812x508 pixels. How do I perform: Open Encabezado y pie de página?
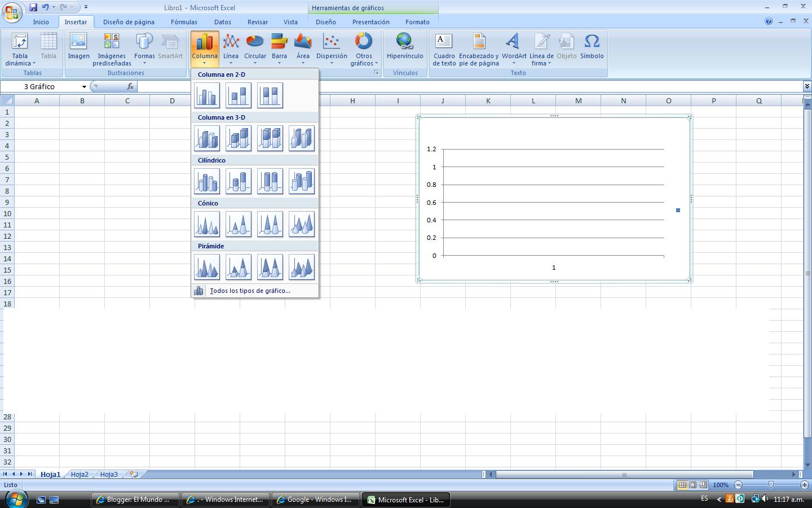[478, 48]
